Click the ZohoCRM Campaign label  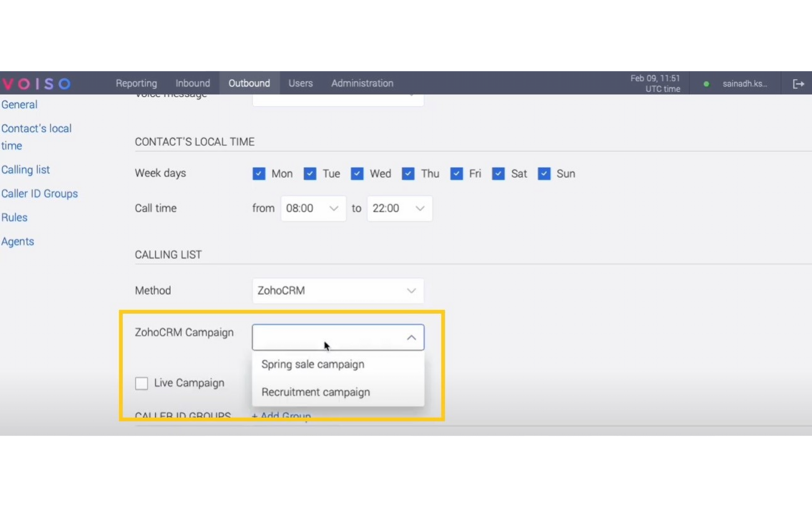[x=184, y=332]
